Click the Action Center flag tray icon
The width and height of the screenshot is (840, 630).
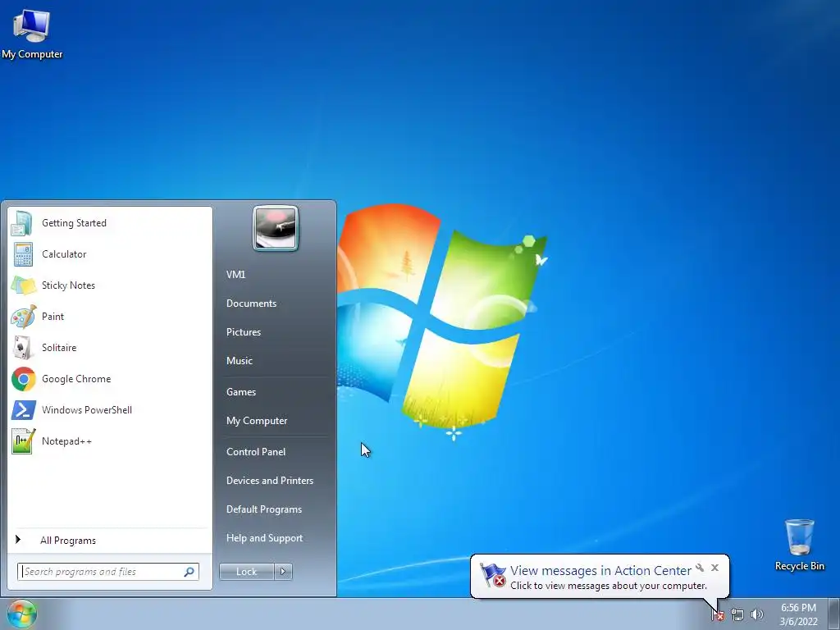click(x=718, y=615)
